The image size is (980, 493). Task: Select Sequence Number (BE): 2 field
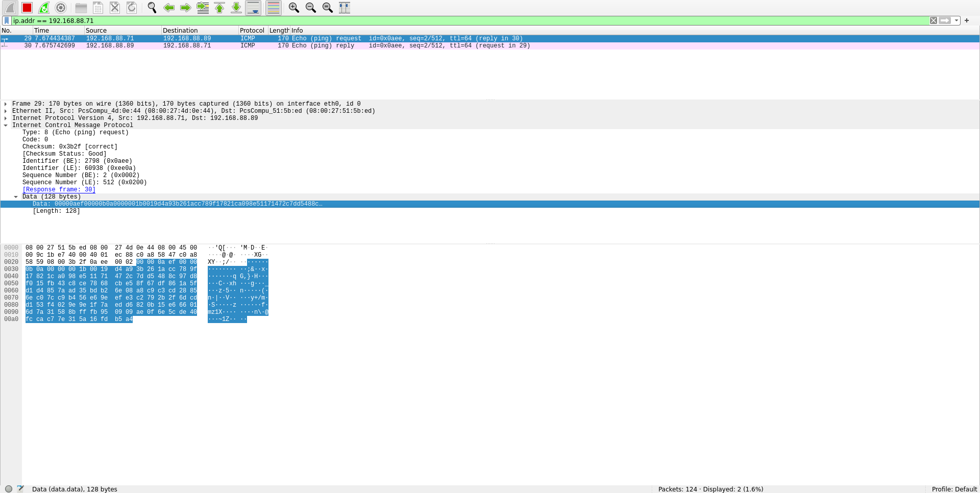point(81,175)
